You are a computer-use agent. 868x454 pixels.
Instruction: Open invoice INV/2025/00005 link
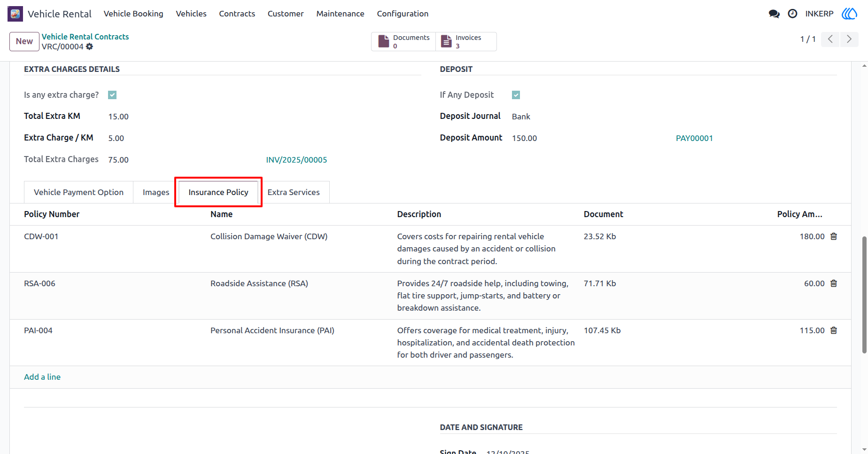click(x=296, y=160)
